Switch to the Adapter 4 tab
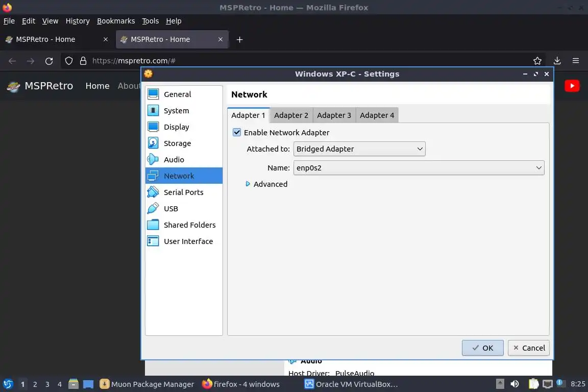588x392 pixels. [x=377, y=115]
